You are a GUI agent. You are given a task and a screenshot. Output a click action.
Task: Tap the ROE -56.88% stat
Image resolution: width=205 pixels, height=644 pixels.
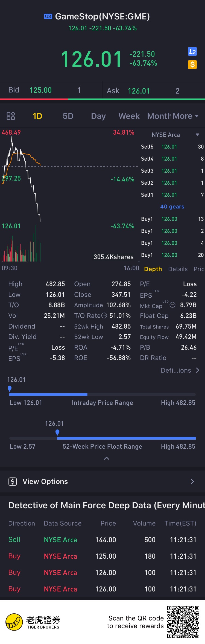(x=102, y=358)
